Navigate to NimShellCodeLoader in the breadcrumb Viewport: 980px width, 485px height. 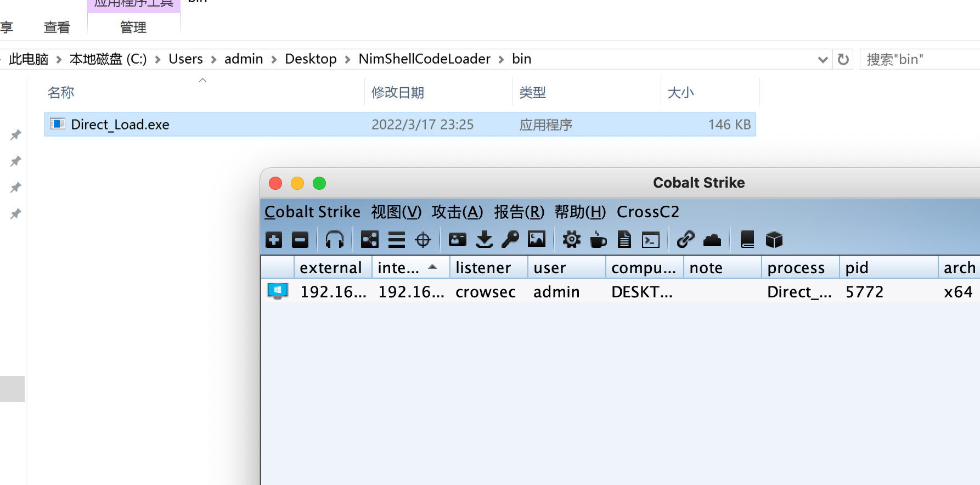coord(424,59)
